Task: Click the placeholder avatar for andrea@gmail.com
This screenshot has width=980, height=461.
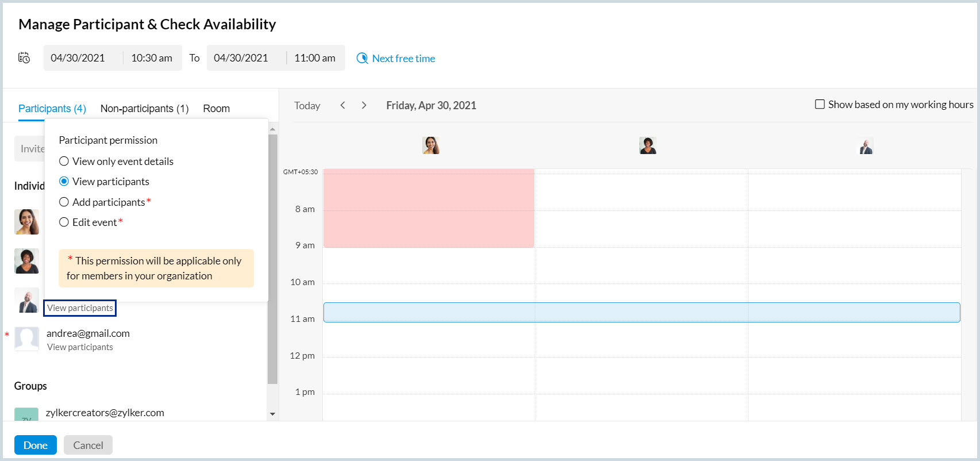Action: pyautogui.click(x=26, y=339)
